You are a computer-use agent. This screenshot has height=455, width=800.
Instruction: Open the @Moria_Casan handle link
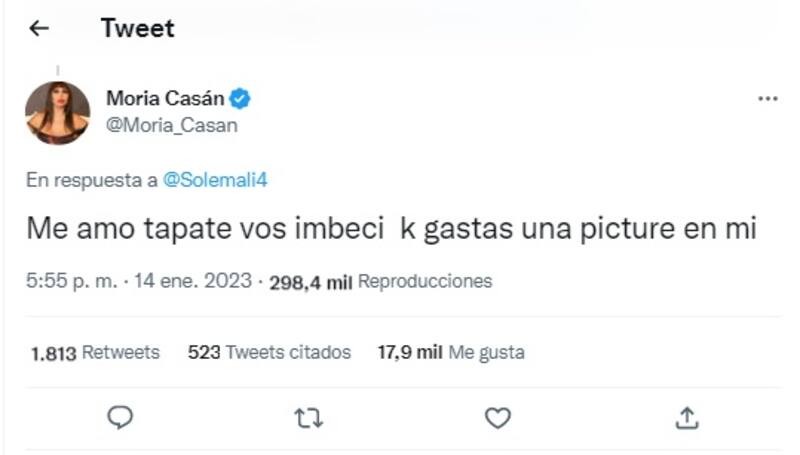click(171, 126)
